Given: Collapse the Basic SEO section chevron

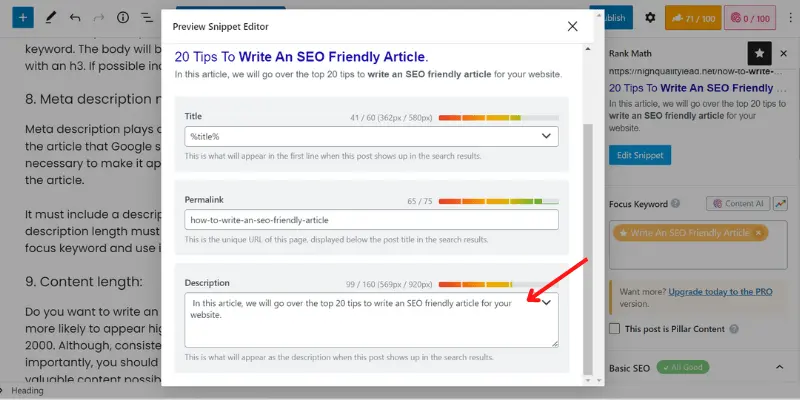Looking at the screenshot, I should [x=779, y=367].
